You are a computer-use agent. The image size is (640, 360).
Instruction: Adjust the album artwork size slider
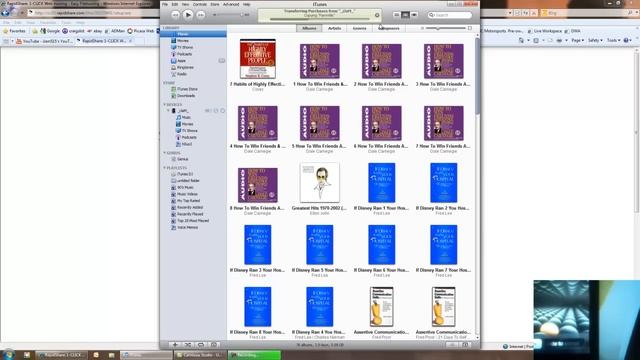(446, 28)
